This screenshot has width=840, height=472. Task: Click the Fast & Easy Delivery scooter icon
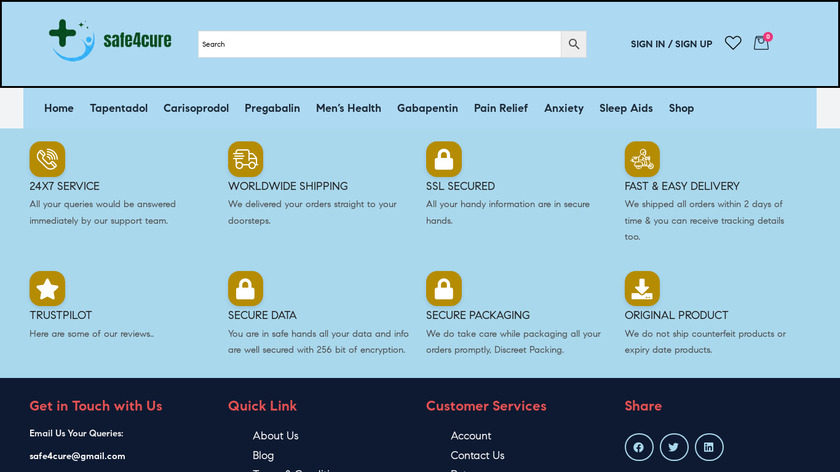642,159
